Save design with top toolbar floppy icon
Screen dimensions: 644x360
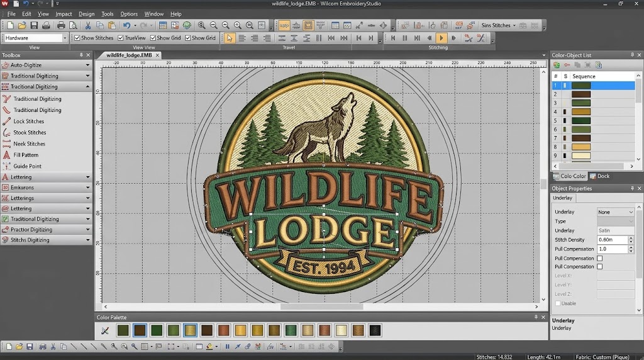pos(34,25)
